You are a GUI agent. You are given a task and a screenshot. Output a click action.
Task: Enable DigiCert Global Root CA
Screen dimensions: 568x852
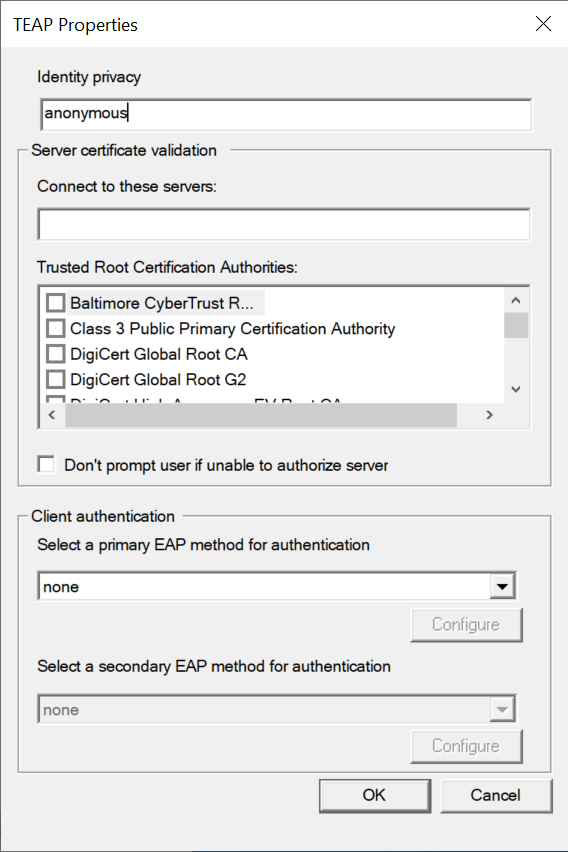pyautogui.click(x=55, y=354)
